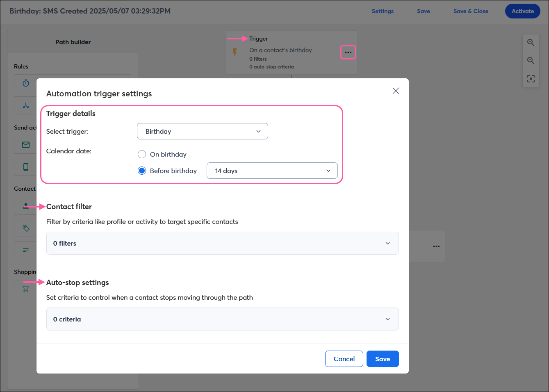549x392 pixels.
Task: Click the Activate button
Action: click(523, 11)
